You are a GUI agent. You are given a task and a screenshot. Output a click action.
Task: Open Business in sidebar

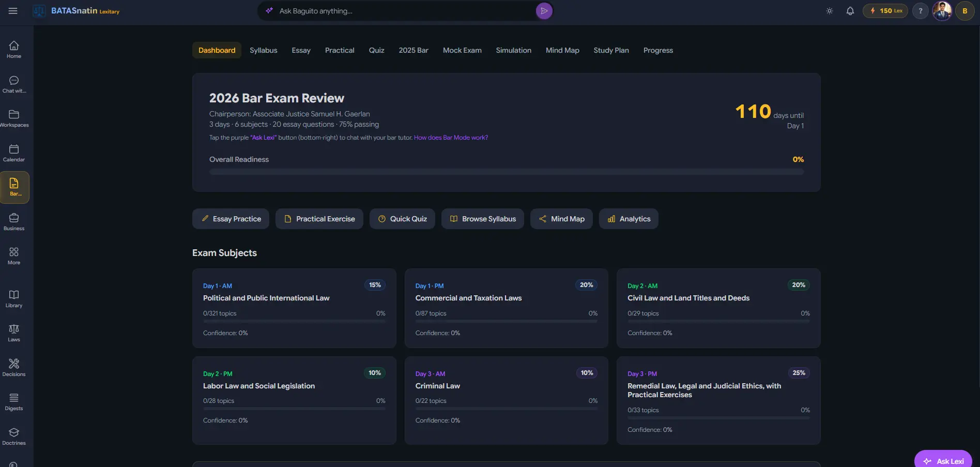click(x=14, y=222)
